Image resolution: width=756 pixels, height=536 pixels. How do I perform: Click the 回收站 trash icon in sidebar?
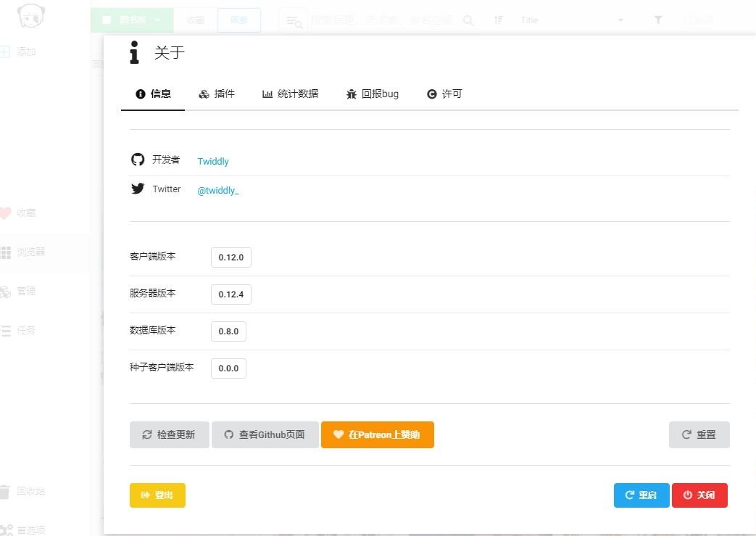pyautogui.click(x=5, y=491)
